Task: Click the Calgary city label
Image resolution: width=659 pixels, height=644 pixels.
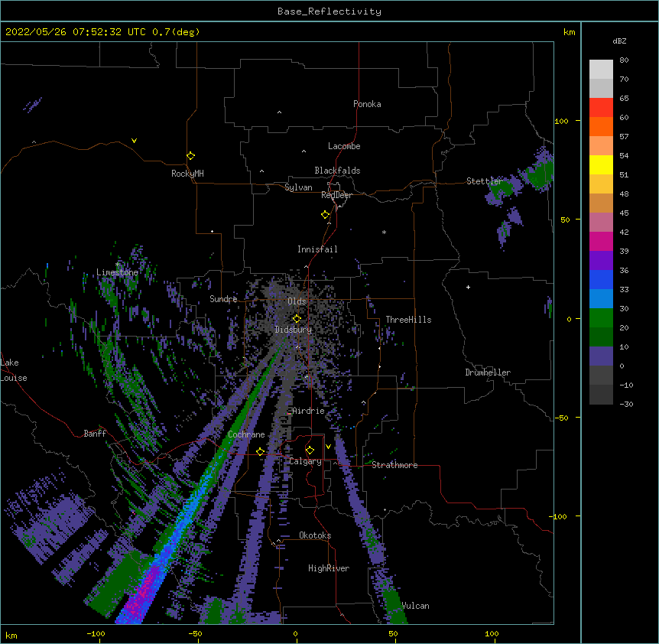Action: coord(305,461)
